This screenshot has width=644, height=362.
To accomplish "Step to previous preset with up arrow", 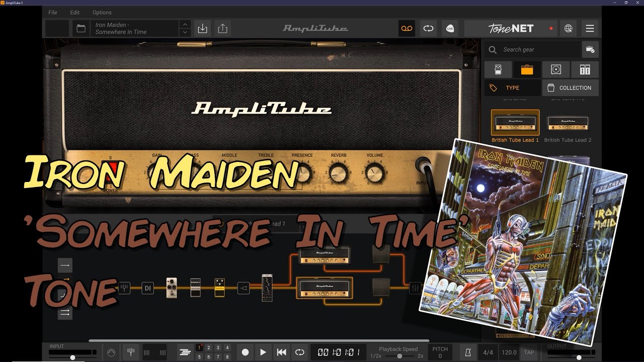I will pos(185,25).
